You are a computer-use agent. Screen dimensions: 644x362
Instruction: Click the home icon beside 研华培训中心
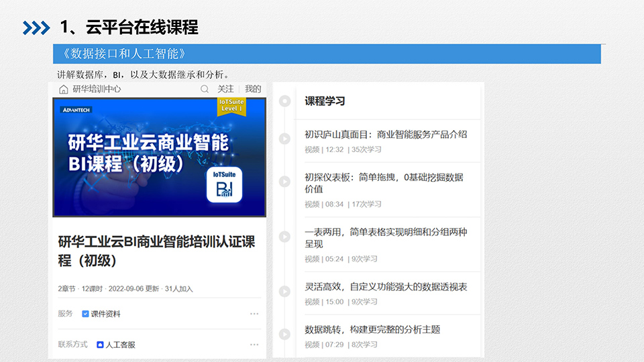pyautogui.click(x=64, y=89)
